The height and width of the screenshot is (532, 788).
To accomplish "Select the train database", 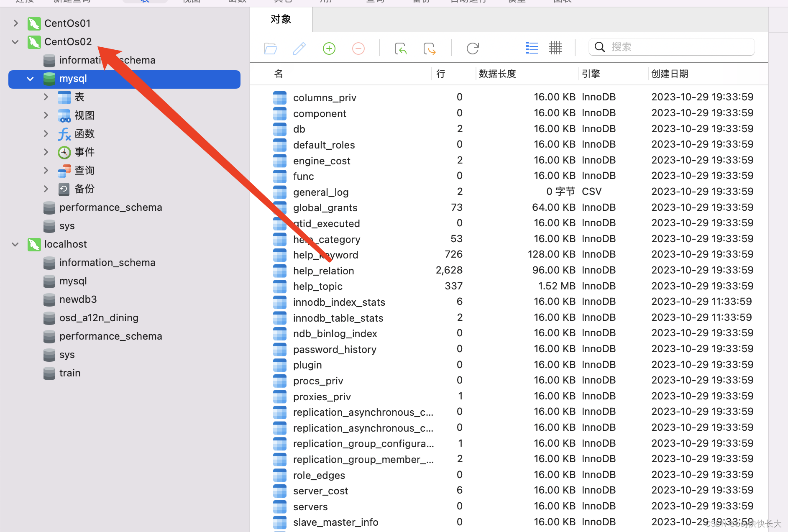I will [70, 373].
